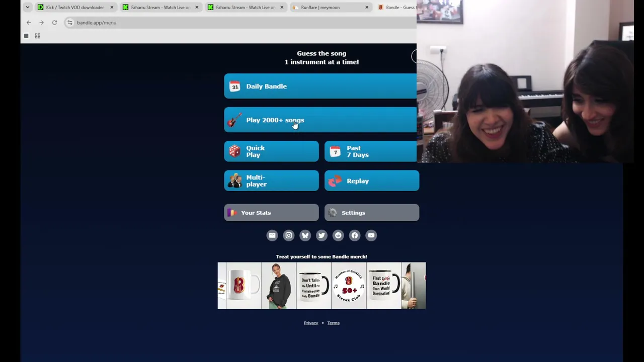Switch to the Runflare | meymoon tab
This screenshot has width=644, height=362.
331,8
